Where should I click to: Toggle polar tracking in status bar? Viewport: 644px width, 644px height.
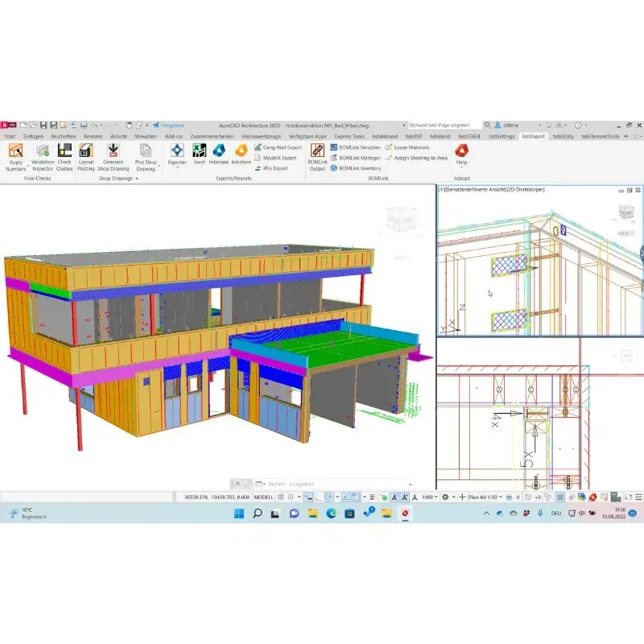click(328, 497)
